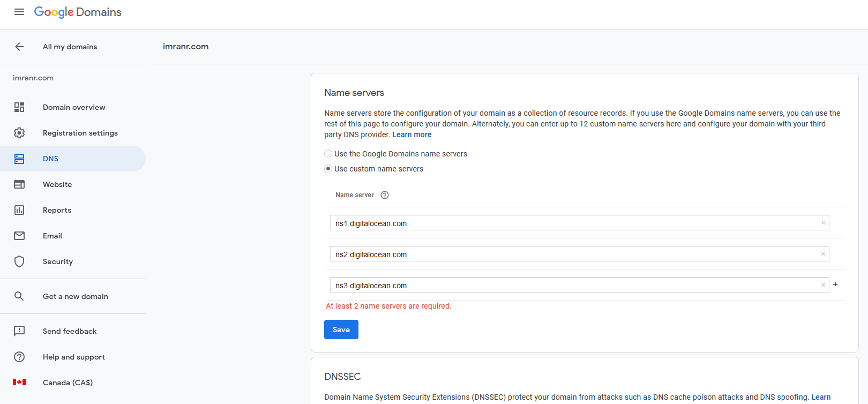The width and height of the screenshot is (868, 404).
Task: Add another name server with plus icon
Action: (x=835, y=285)
